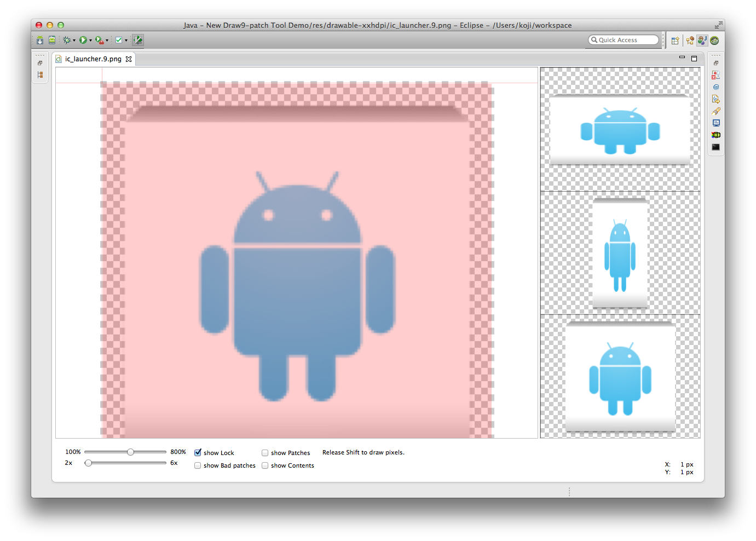Open the LogCat view from the right sidebar
The width and height of the screenshot is (756, 541).
715,135
